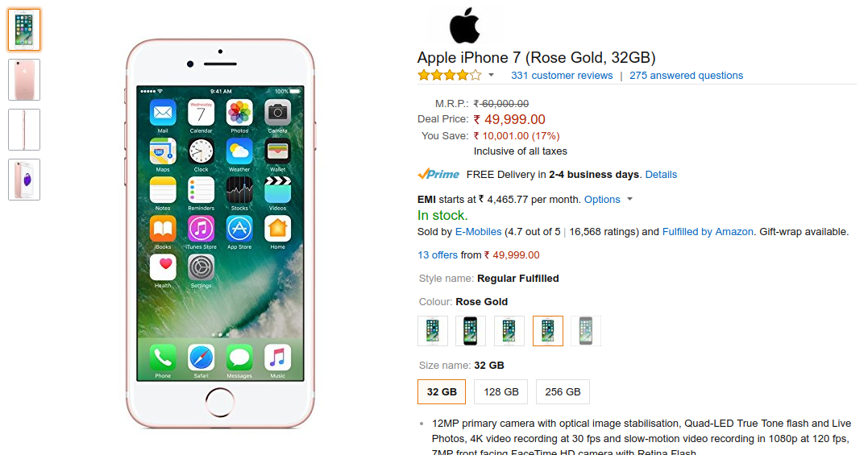868x455 pixels.
Task: Select the 32 GB size option
Action: click(x=442, y=392)
